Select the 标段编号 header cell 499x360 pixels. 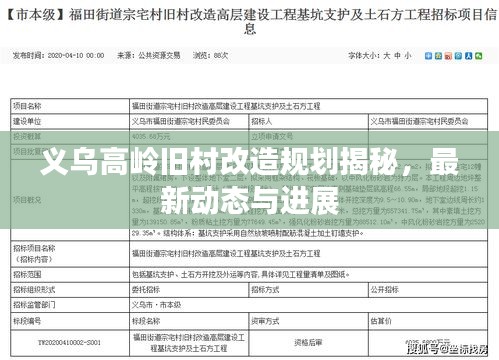27,321
